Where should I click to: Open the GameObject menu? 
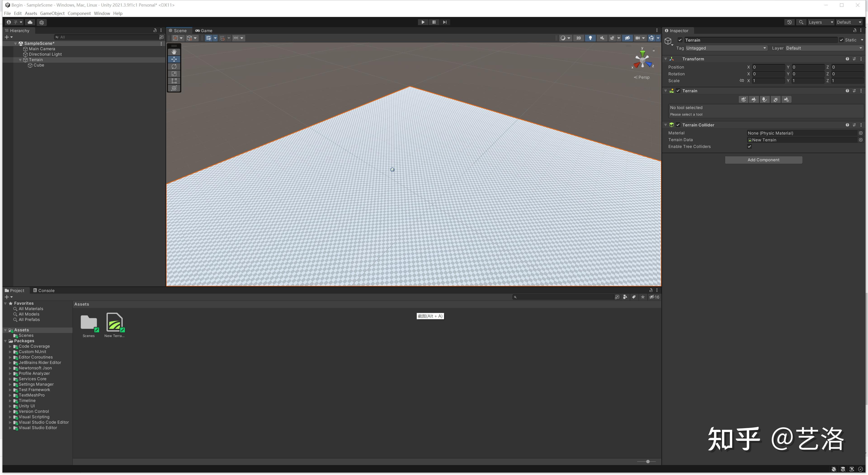(x=52, y=14)
